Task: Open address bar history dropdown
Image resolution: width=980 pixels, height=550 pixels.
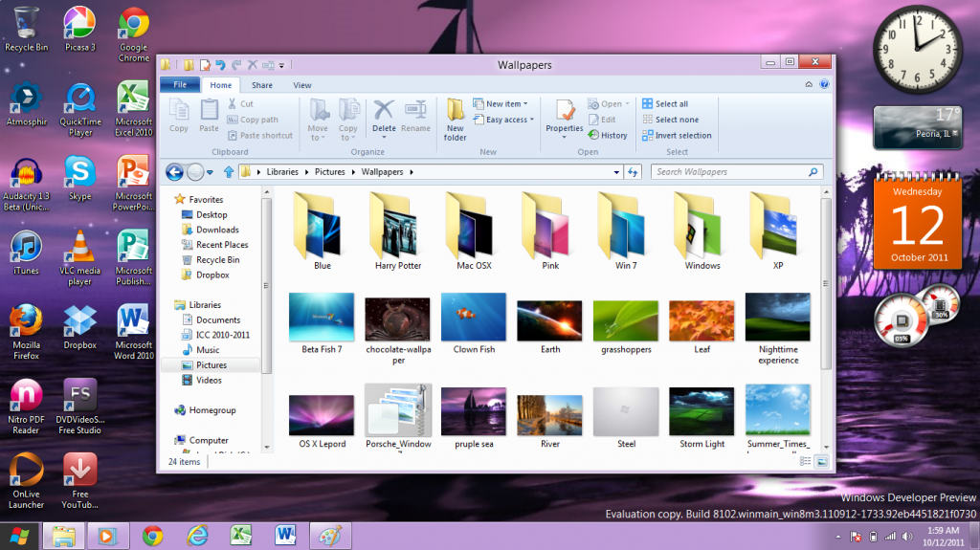Action: pos(616,172)
